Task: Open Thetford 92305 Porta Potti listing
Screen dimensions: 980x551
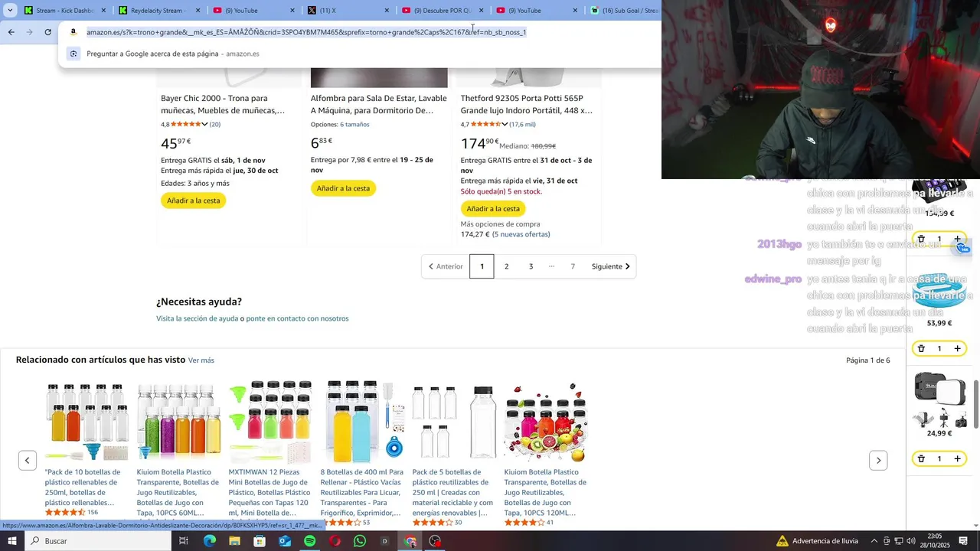Action: (x=527, y=104)
